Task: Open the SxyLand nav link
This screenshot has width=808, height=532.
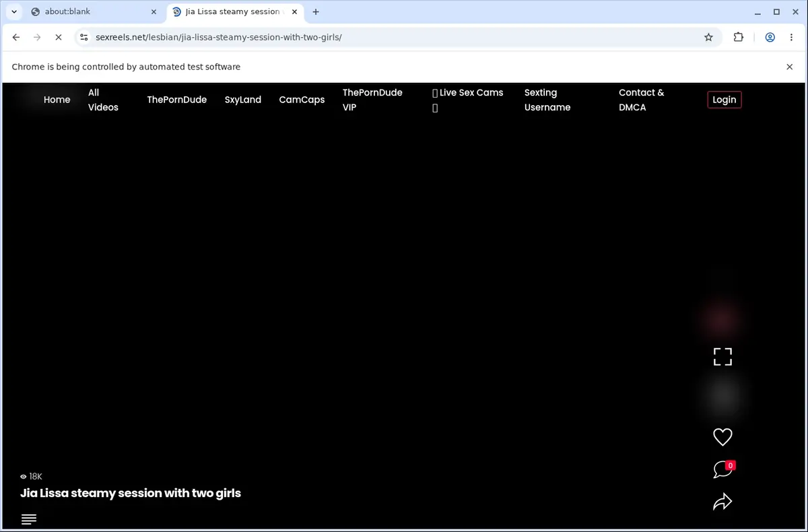Action: pyautogui.click(x=242, y=100)
